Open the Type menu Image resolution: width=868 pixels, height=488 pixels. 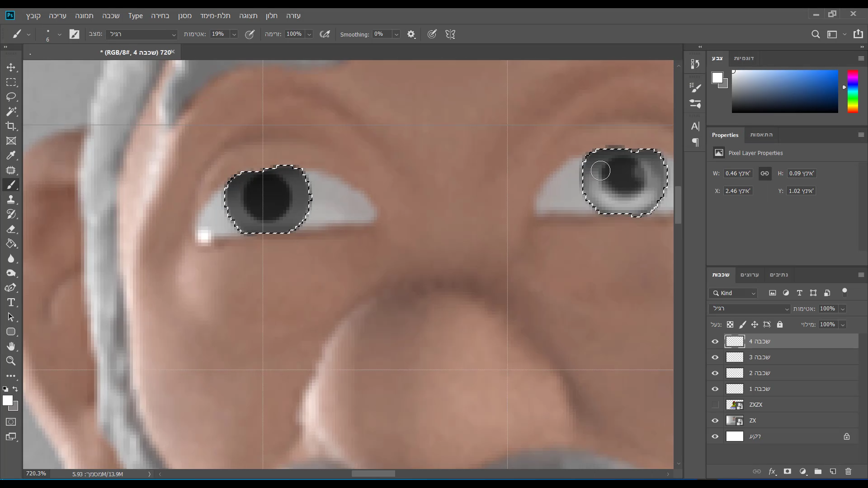135,16
